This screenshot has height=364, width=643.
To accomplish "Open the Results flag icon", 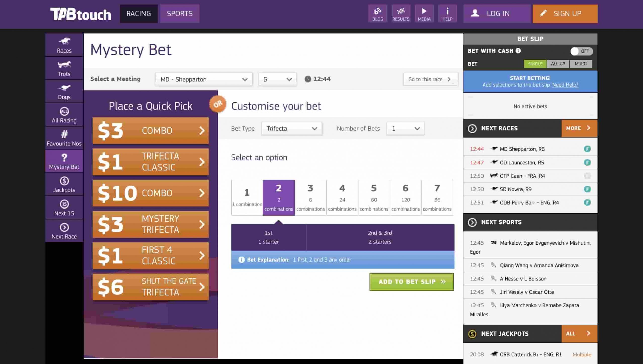I will coord(401,14).
